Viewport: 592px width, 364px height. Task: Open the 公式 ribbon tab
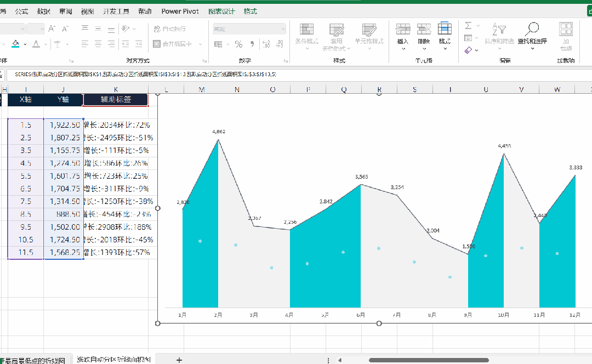click(21, 12)
